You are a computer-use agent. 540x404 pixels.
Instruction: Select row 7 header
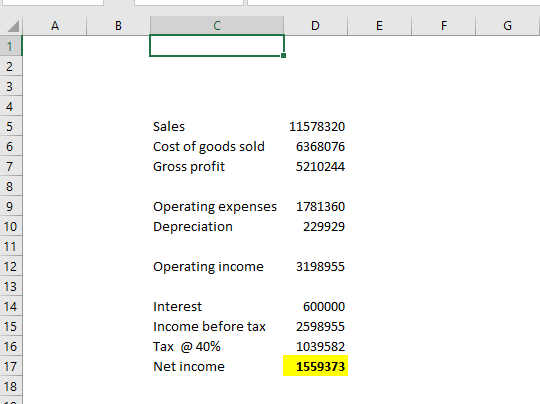[10, 166]
